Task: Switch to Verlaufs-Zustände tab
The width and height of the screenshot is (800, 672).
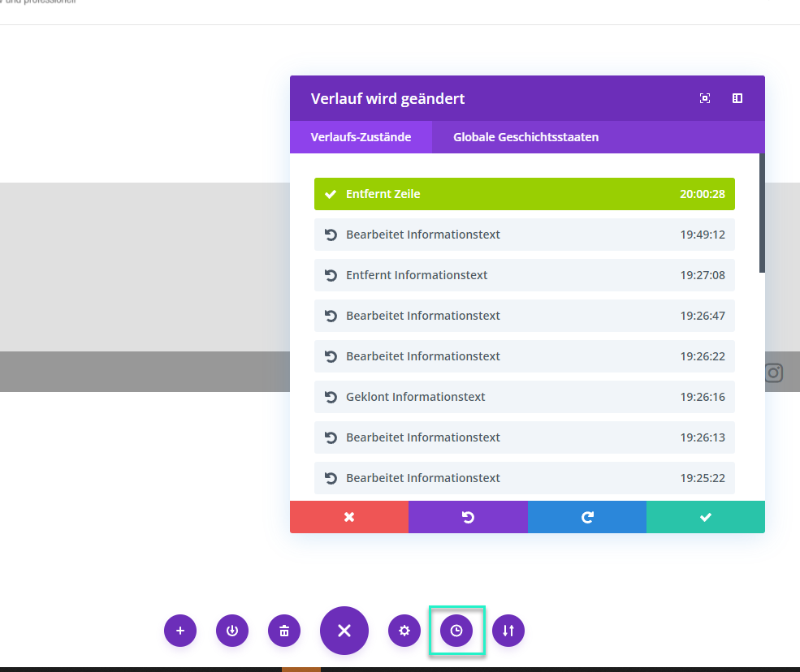Action: pyautogui.click(x=361, y=137)
